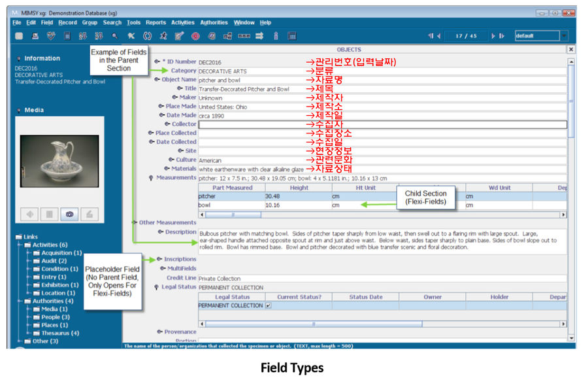Click the printer icon in toolbar

pos(35,36)
